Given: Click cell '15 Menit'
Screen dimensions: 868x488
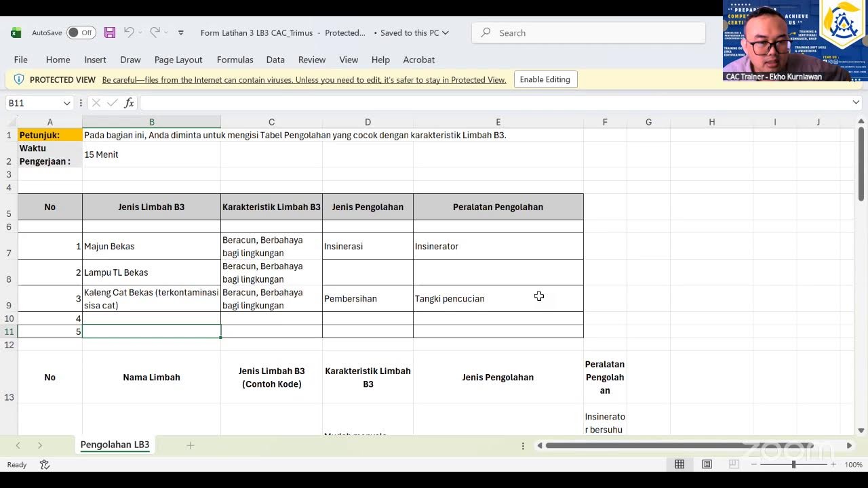Looking at the screenshot, I should tap(151, 155).
